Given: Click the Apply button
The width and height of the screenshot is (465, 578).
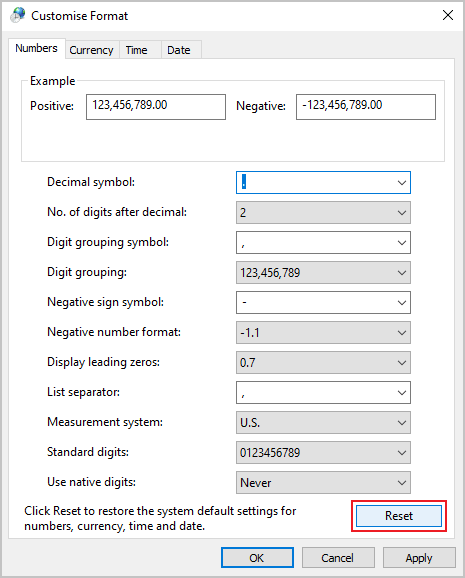Looking at the screenshot, I should pyautogui.click(x=419, y=558).
